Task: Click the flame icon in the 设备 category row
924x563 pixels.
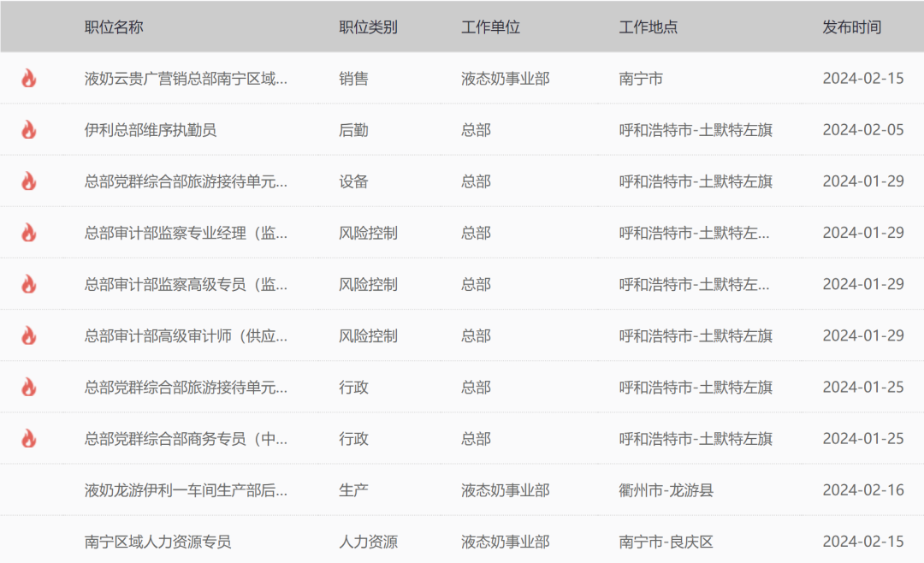Action: pos(29,181)
